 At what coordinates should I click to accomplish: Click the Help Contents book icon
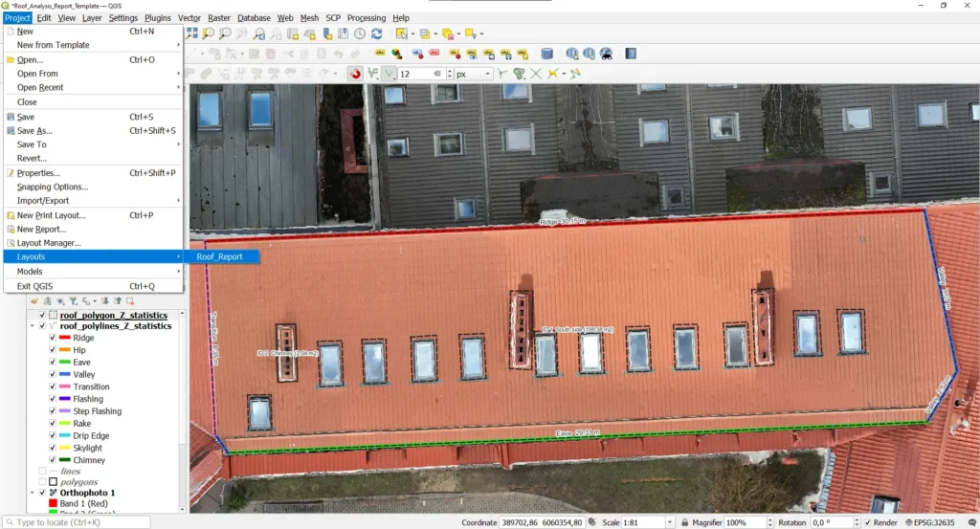tap(631, 54)
